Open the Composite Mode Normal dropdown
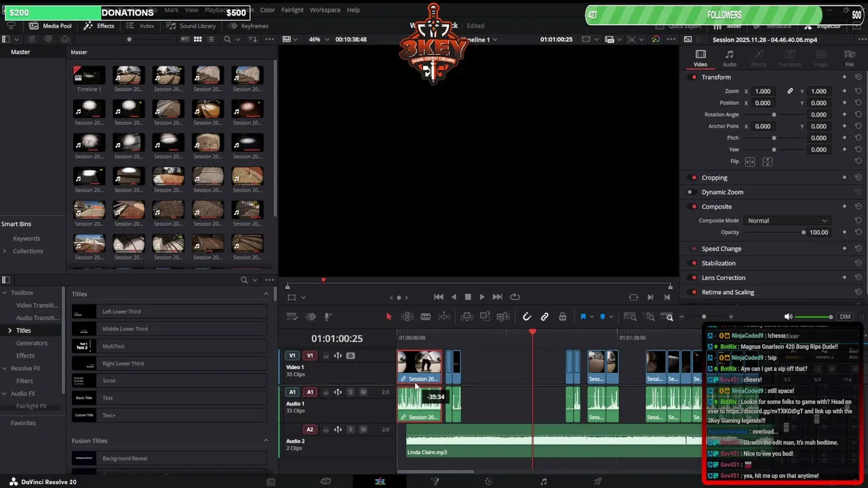The image size is (868, 488). tap(786, 221)
